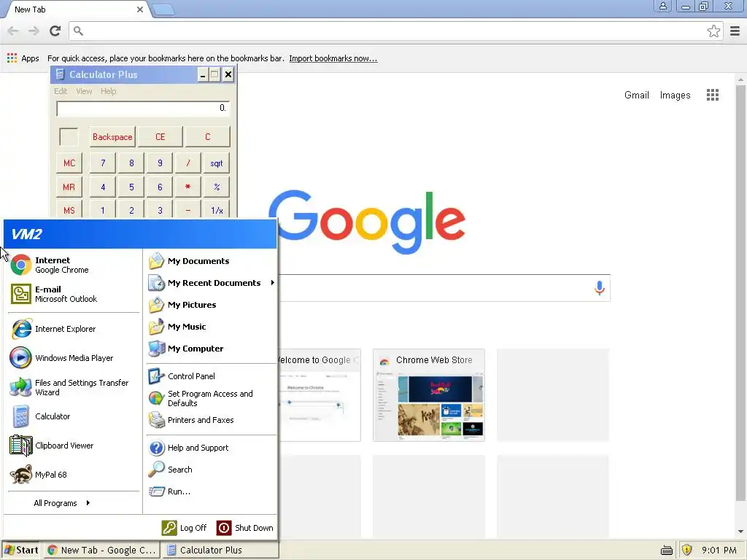Click calculator MR memory recall
Viewport: 747px width, 560px height.
[x=69, y=187]
